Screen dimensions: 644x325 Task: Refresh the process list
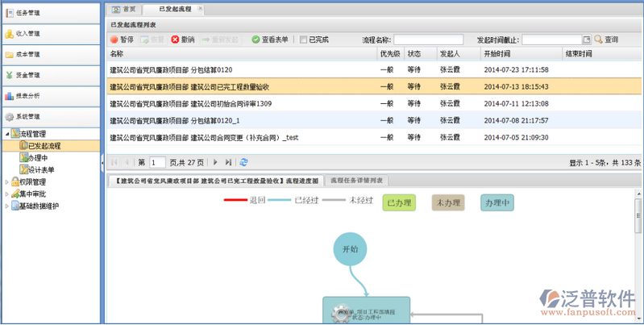coord(243,162)
